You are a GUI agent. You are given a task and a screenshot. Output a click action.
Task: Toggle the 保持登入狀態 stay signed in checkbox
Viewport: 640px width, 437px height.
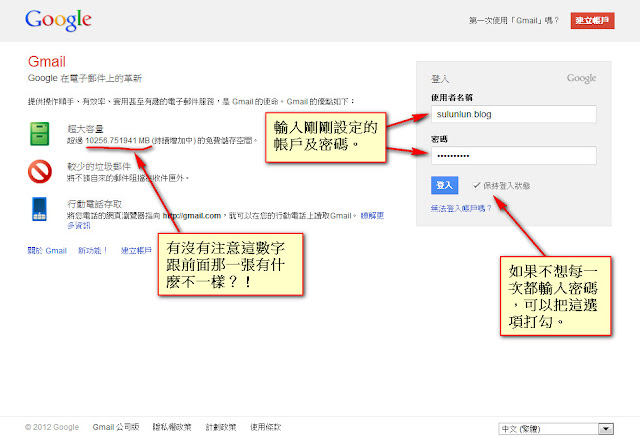[476, 185]
